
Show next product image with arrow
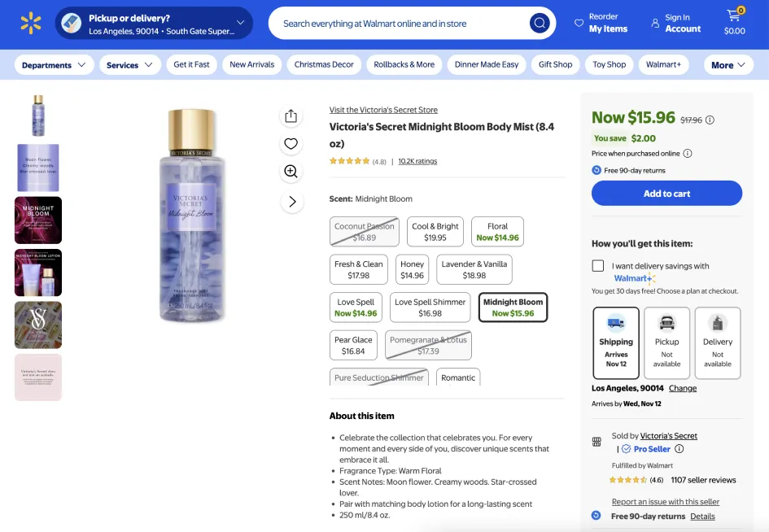291,202
